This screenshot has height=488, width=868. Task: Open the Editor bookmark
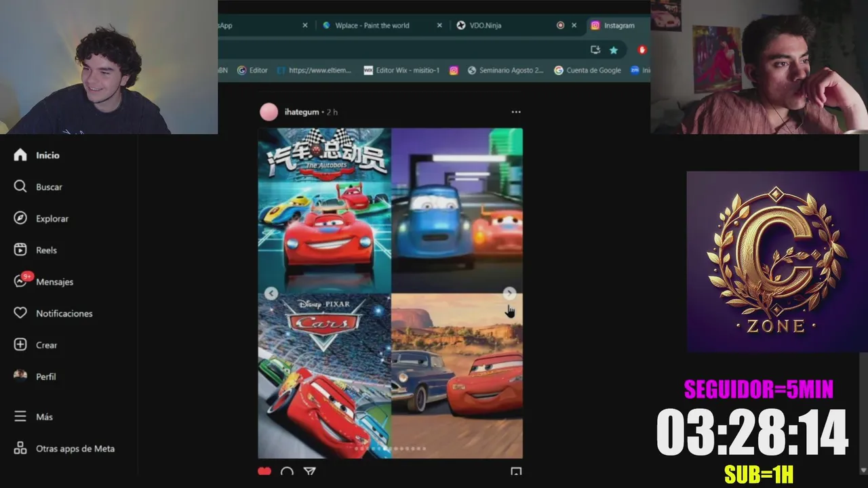[x=252, y=70]
